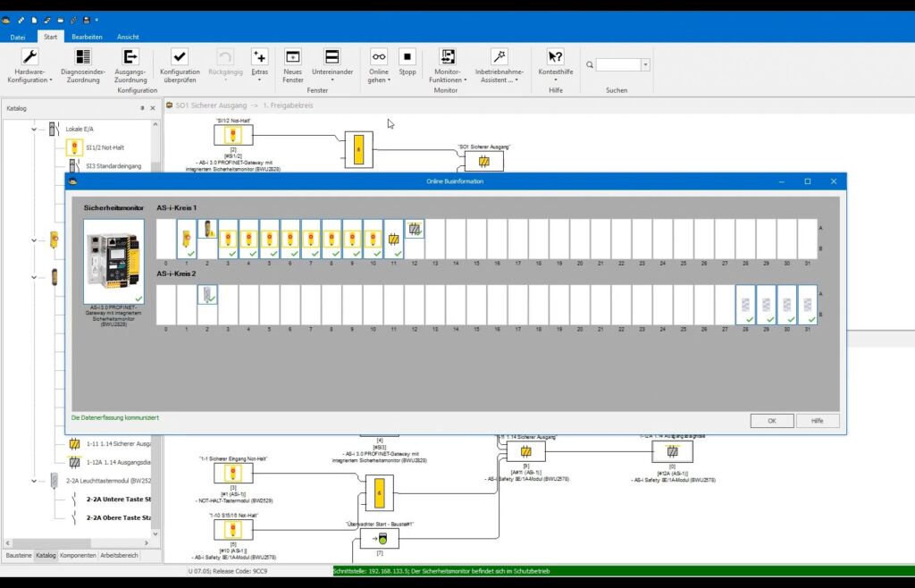Select the Sicherheitsmonitor gateway device image

113,261
